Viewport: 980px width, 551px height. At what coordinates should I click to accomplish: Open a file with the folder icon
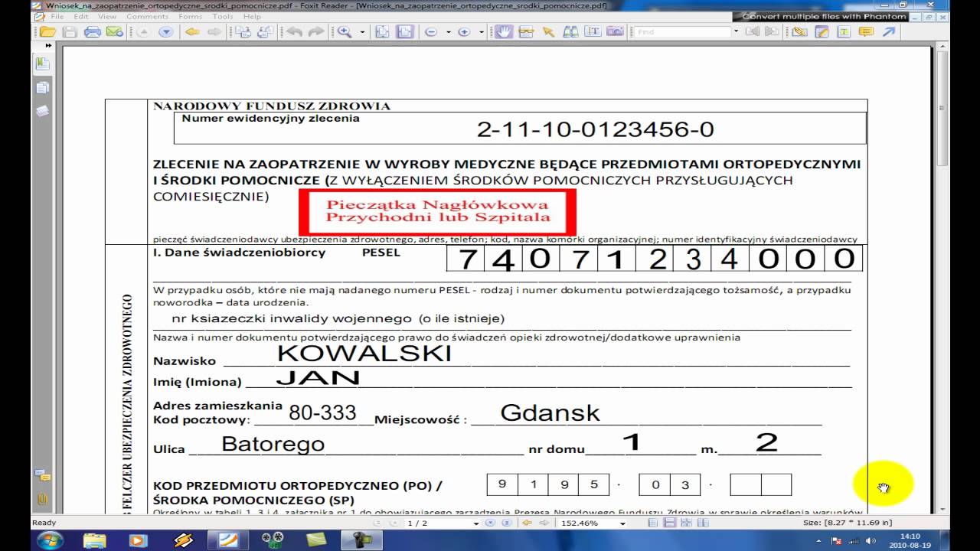click(48, 31)
